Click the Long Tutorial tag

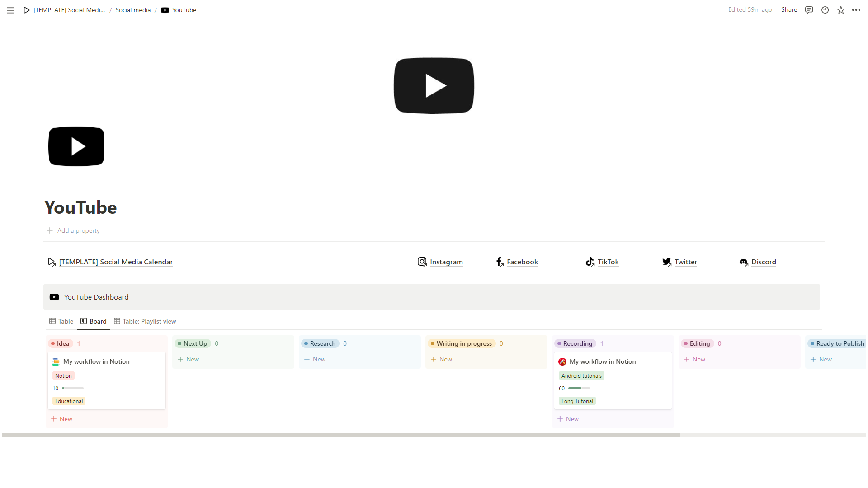click(x=577, y=401)
